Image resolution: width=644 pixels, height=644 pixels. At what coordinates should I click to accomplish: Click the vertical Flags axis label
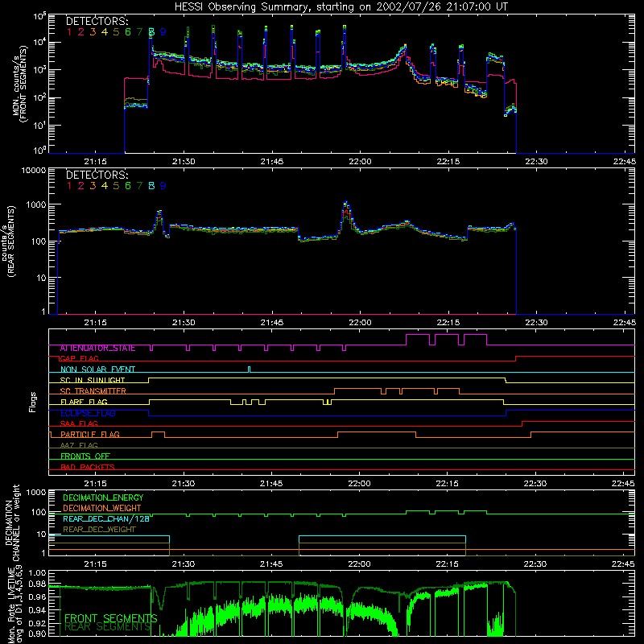33,402
